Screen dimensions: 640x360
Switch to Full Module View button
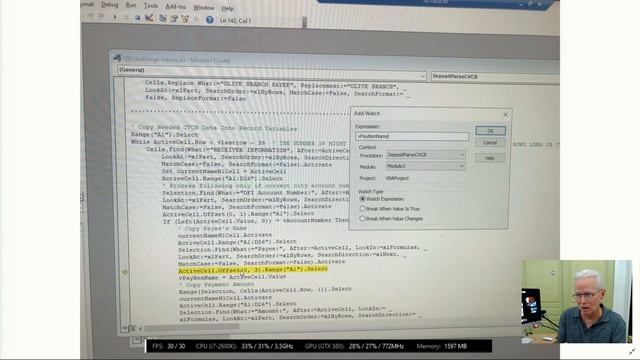point(133,328)
